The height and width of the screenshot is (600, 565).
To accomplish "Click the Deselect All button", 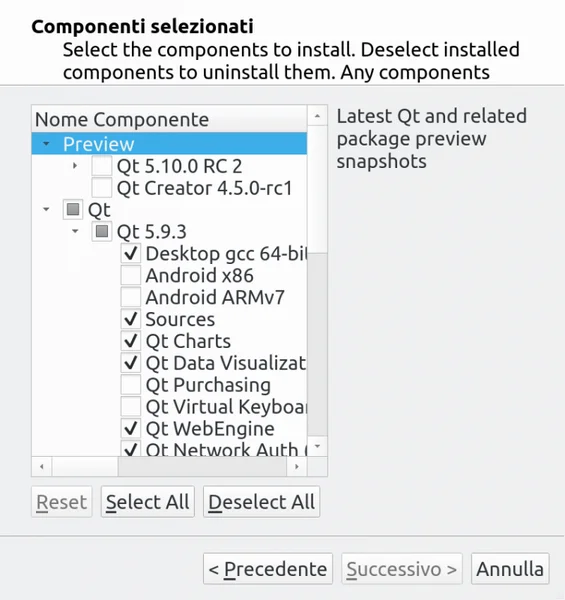I will [x=262, y=502].
